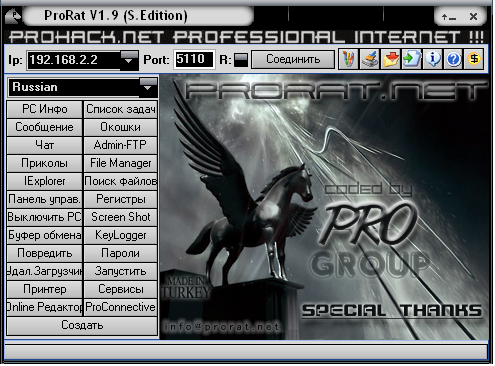Click the Online Редактор button

pyautogui.click(x=44, y=307)
